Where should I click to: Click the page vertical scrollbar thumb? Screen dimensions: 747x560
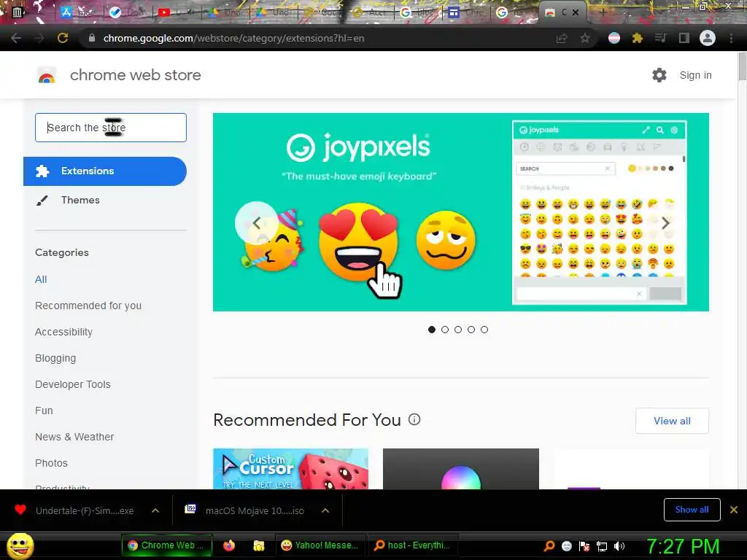coord(742,66)
